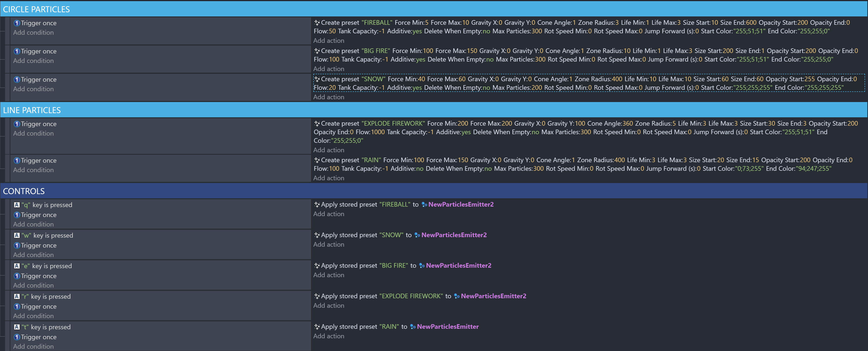
Task: Add action below Apply stored preset "RAIN"
Action: 329,336
